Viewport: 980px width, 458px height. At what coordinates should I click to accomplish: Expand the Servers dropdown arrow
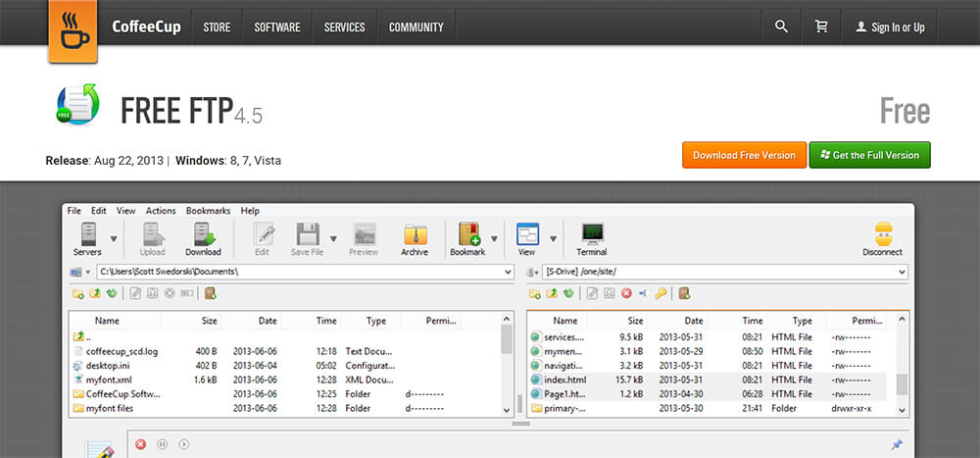pyautogui.click(x=114, y=238)
